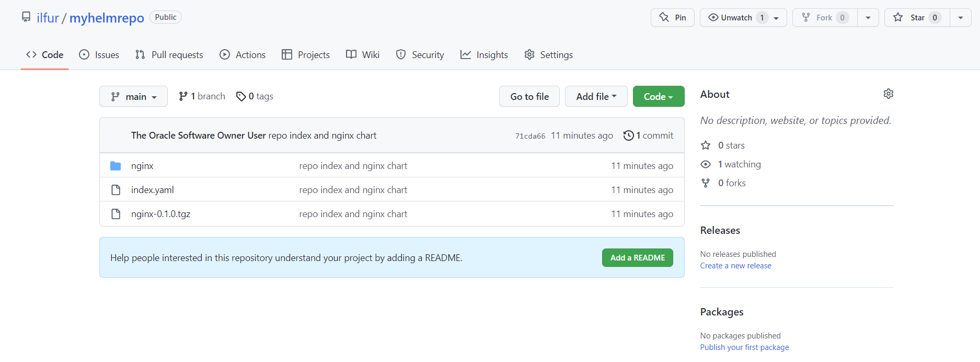Open the Releases heading link
Image resolution: width=980 pixels, height=362 pixels.
click(x=720, y=230)
